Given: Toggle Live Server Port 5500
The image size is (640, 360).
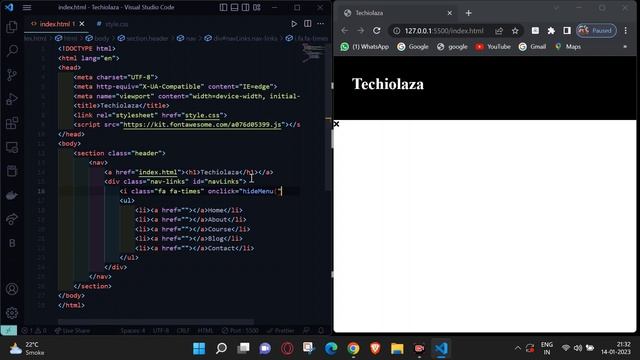Looking at the screenshot, I should [240, 331].
